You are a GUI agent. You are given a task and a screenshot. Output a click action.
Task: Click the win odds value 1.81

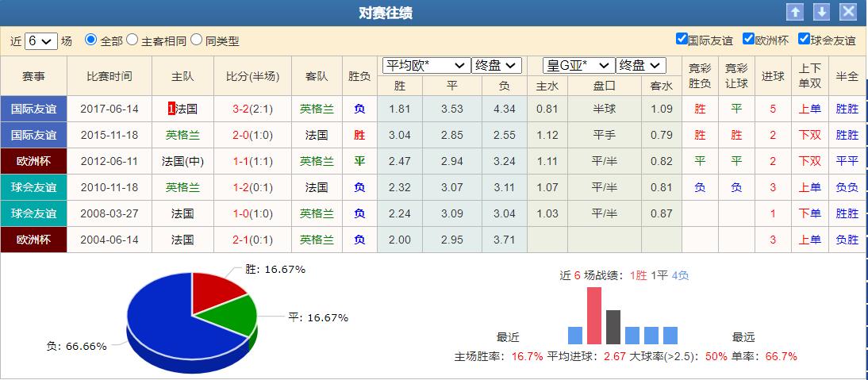[400, 109]
